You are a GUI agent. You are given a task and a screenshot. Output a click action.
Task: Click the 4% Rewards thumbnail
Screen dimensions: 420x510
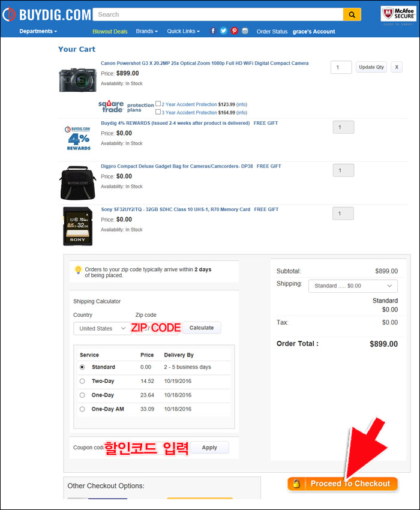coord(78,138)
